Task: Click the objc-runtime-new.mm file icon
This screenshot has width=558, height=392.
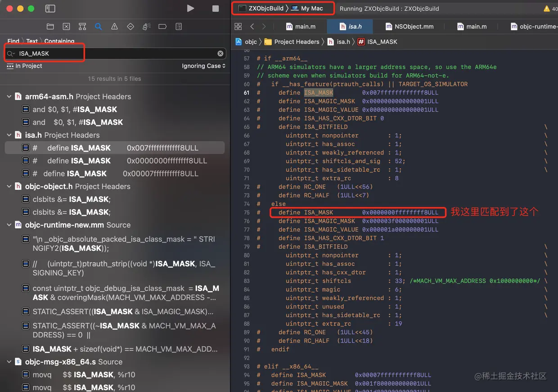Action: point(18,225)
